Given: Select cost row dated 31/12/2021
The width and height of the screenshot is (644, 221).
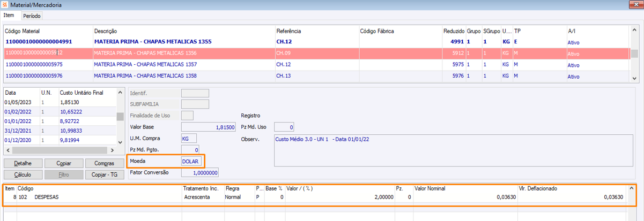Looking at the screenshot, I should coord(60,131).
